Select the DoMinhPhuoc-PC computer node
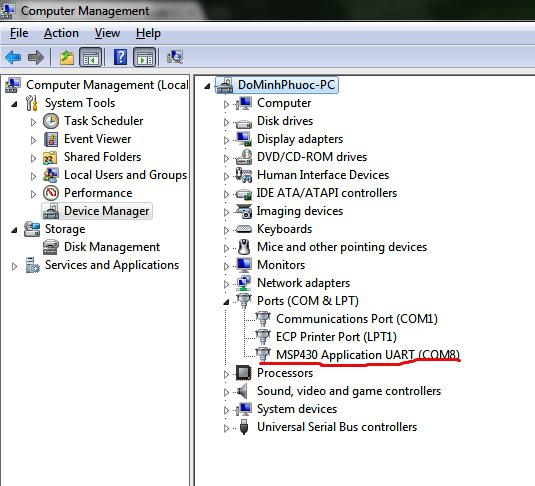This screenshot has height=486, width=535. click(x=286, y=85)
